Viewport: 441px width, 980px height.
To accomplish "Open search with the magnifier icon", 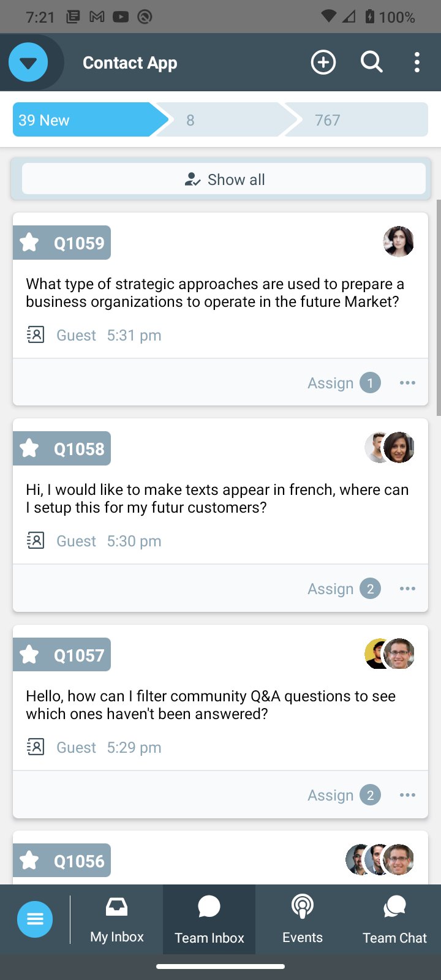I will (x=371, y=62).
